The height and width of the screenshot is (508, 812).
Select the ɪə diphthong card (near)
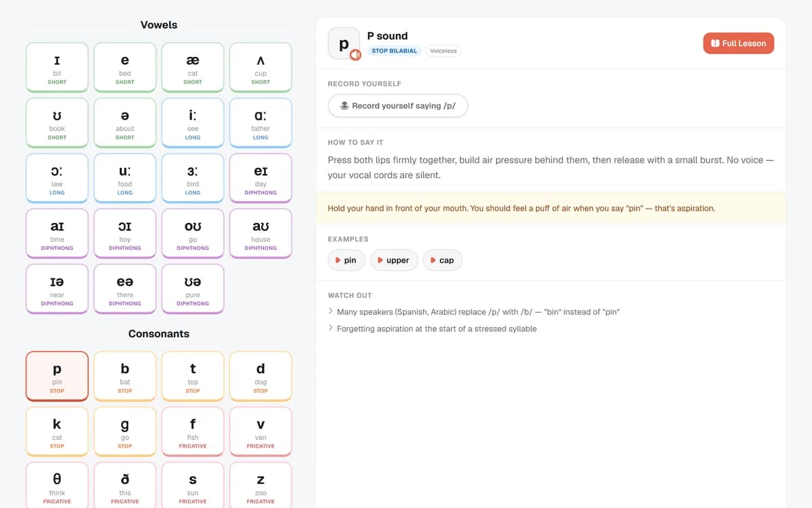57,289
